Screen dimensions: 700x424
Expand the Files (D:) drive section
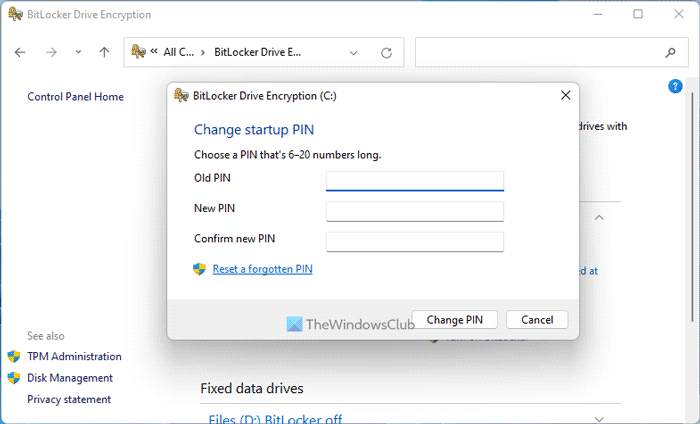point(599,419)
